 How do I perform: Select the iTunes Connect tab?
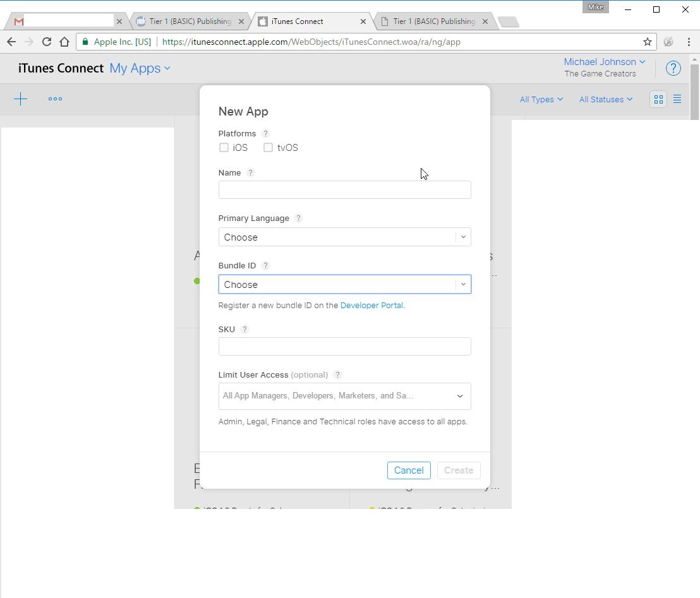[313, 21]
